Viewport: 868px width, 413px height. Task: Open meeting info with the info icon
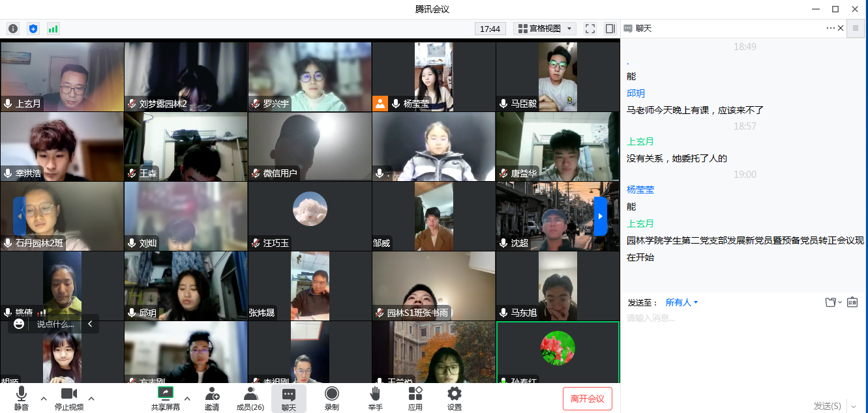(12, 29)
